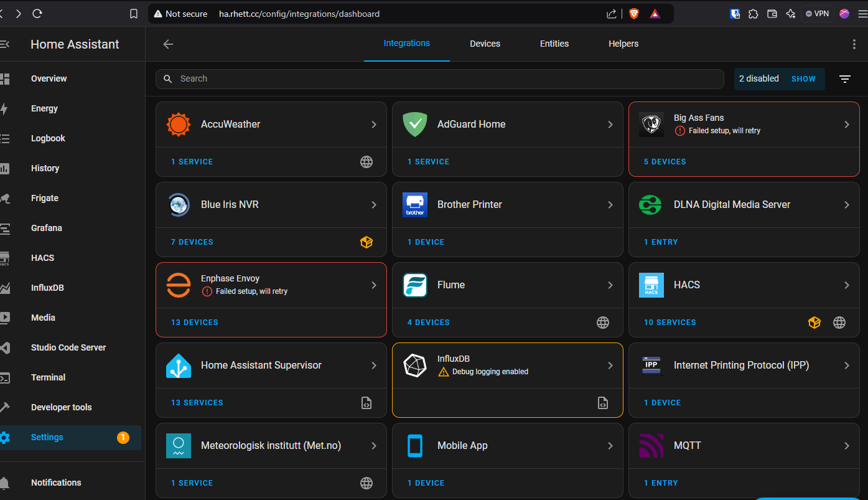Expand Home Assistant Supervisor card chevron
This screenshot has height=500, width=868.
374,366
